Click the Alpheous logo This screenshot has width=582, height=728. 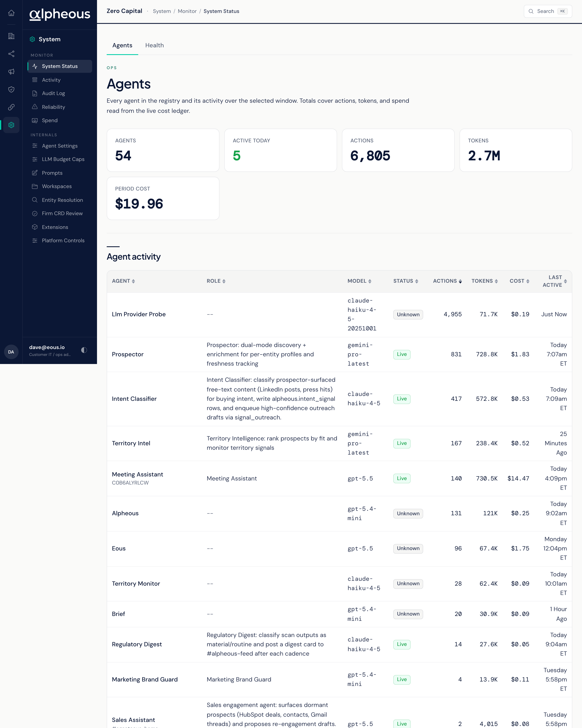(x=60, y=14)
